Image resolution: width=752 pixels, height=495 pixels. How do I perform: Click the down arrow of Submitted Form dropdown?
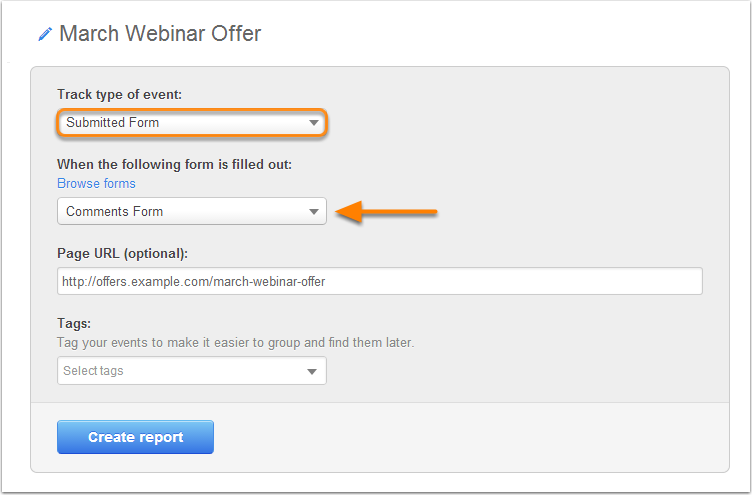pos(314,123)
